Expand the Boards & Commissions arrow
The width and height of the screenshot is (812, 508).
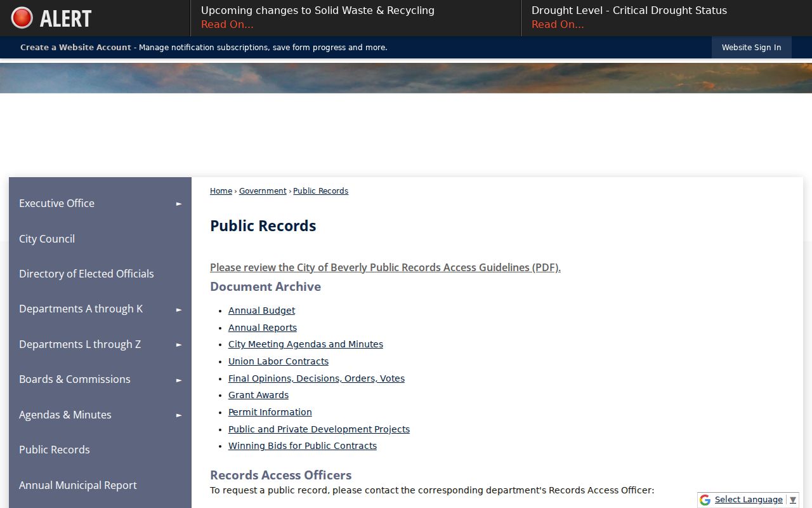(179, 380)
